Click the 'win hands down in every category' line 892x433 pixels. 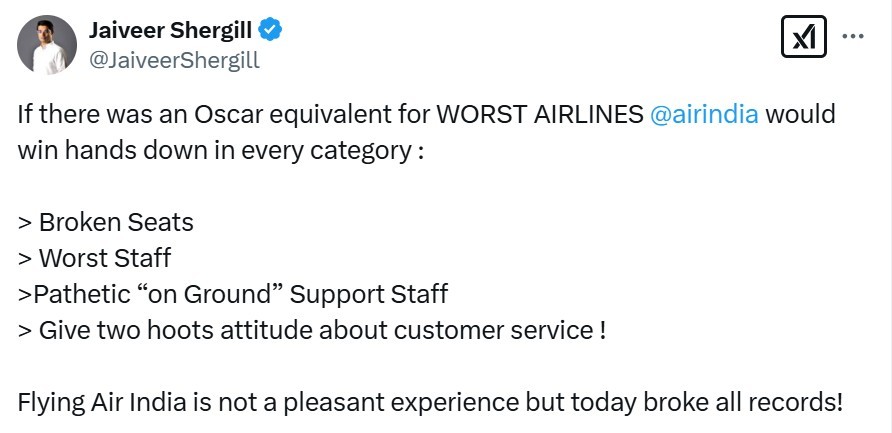click(220, 150)
